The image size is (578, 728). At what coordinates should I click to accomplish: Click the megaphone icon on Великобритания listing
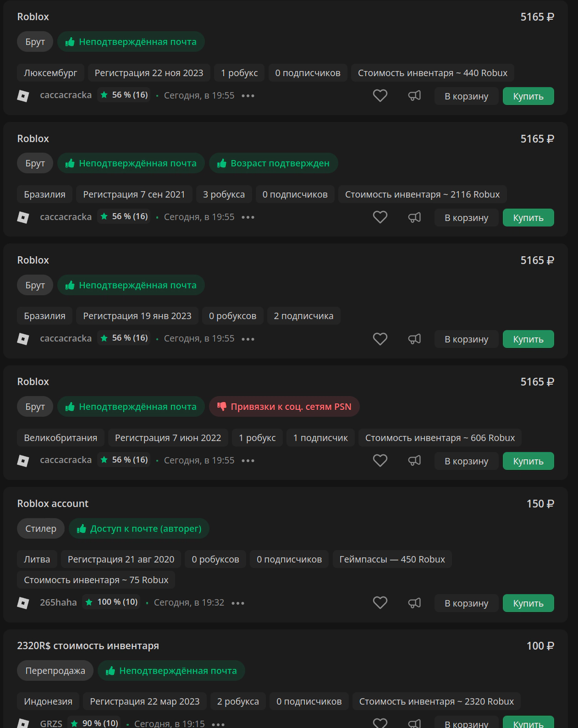414,461
